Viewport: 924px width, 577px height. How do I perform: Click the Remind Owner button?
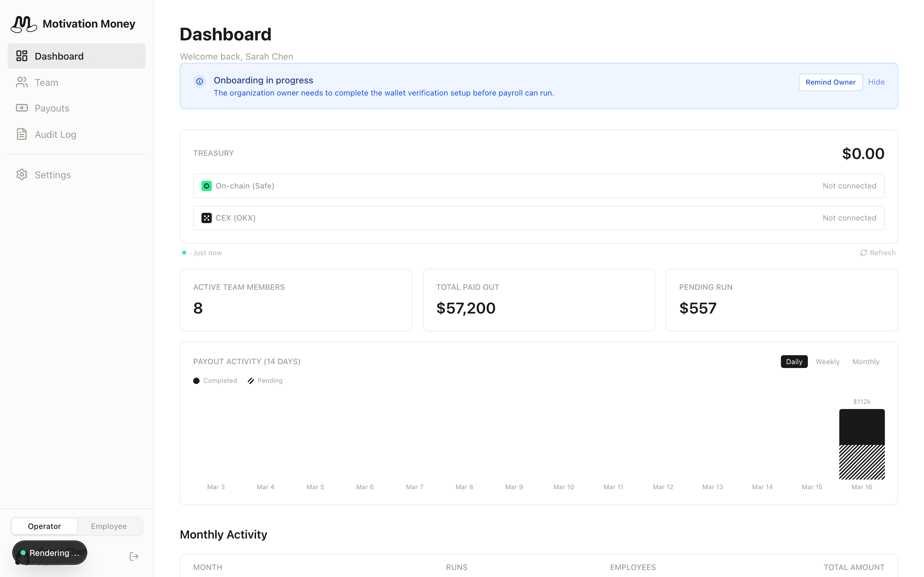click(830, 82)
